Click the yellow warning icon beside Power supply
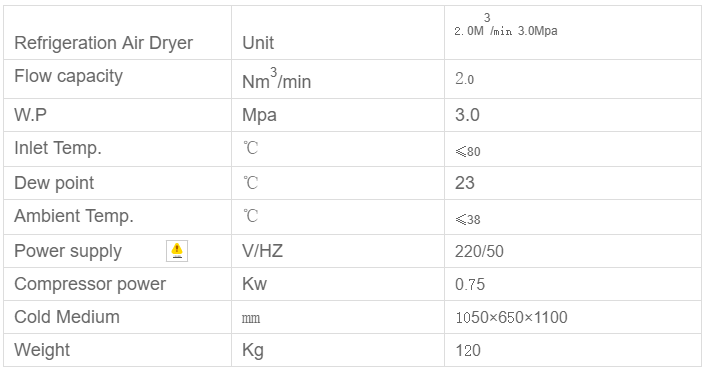 click(x=177, y=251)
